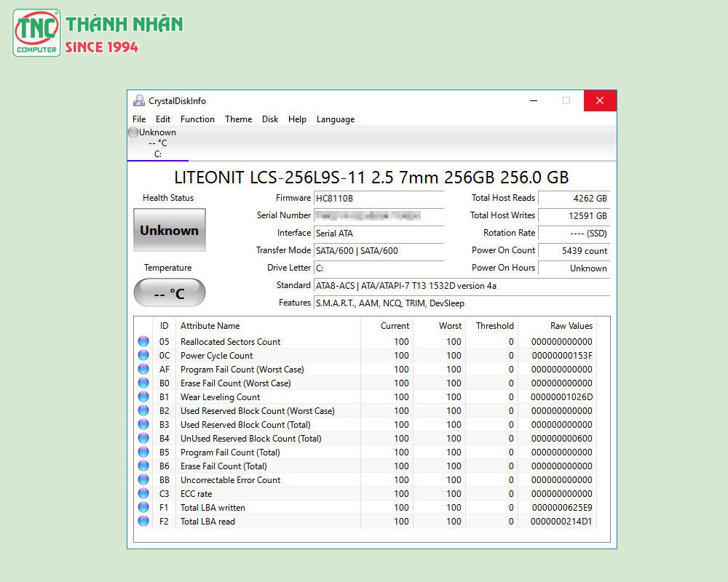
Task: Open the Theme menu
Action: click(239, 119)
